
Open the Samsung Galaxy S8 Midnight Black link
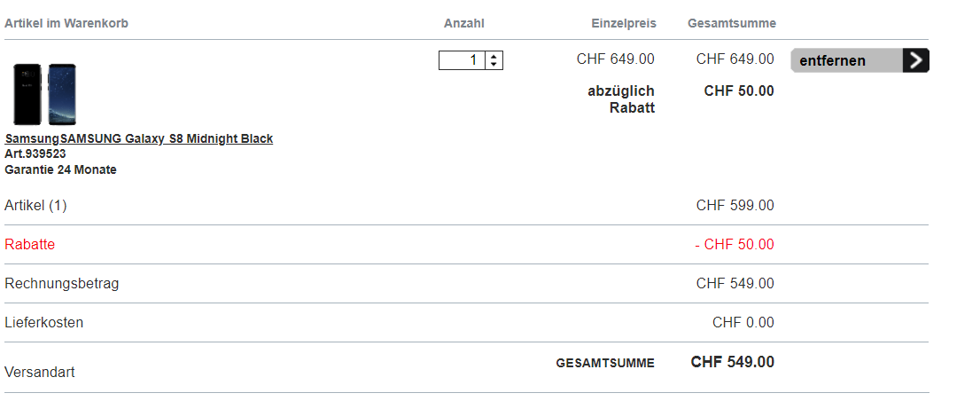[x=139, y=138]
